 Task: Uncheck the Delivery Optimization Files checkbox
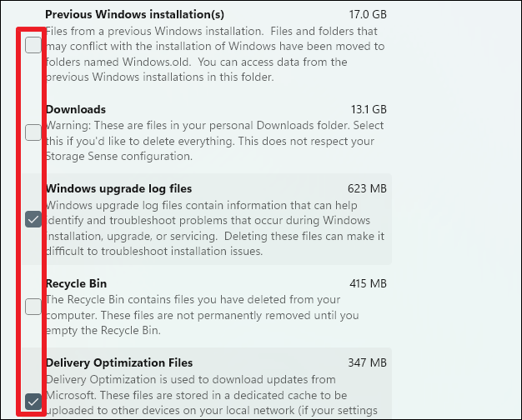coord(33,401)
